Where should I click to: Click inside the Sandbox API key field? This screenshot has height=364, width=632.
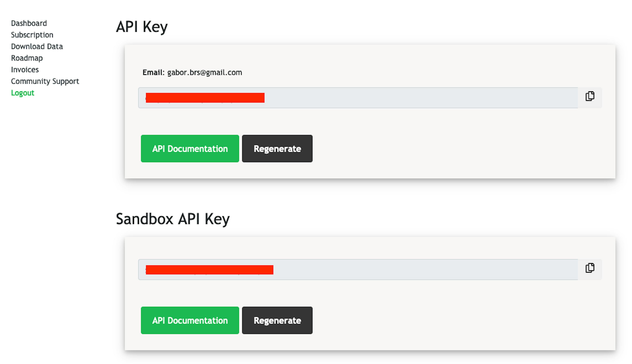click(x=400, y=270)
